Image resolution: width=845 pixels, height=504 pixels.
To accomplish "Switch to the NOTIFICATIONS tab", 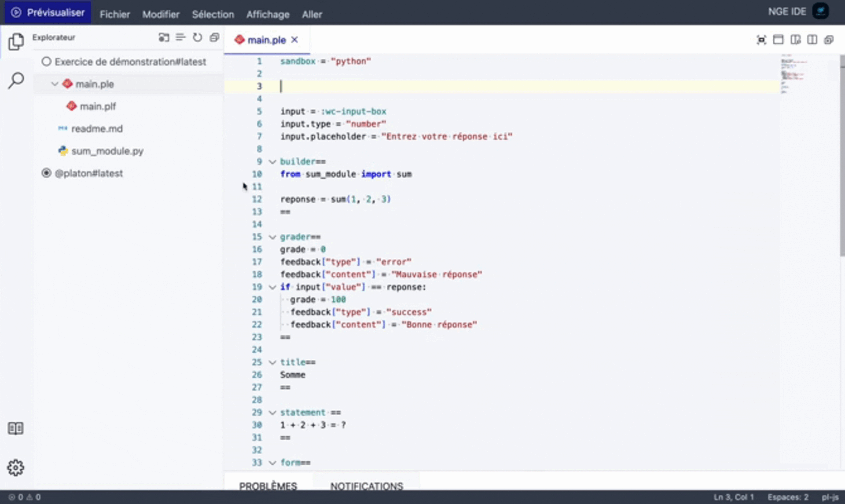I will click(366, 486).
